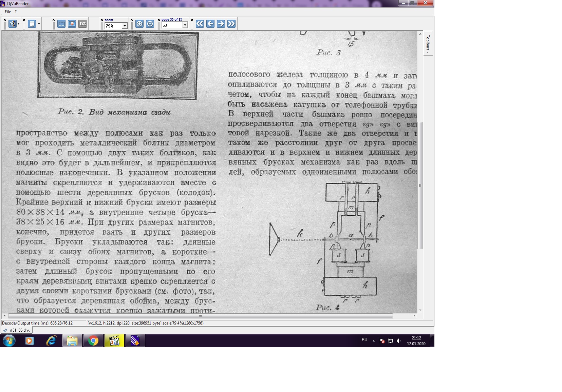
Task: Click the clock showing 21:12
Action: point(416,341)
